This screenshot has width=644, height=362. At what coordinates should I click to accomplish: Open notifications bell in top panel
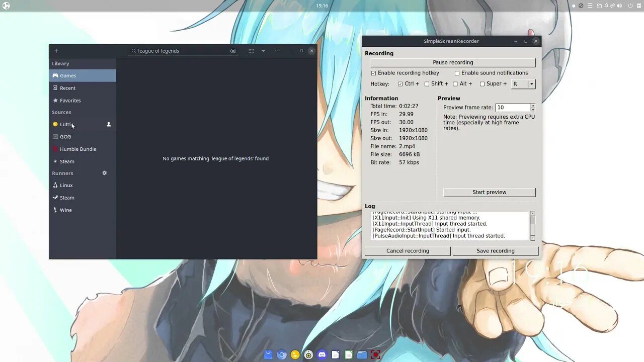(606, 6)
